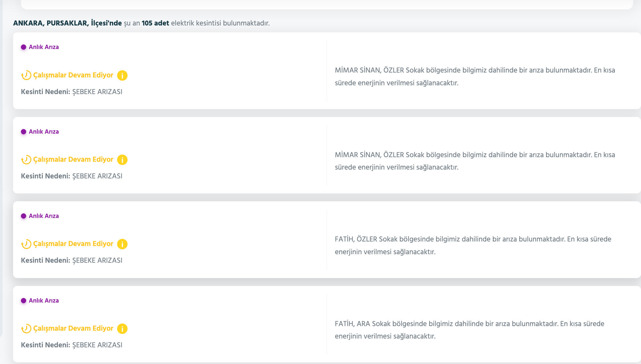
Task: Click clock icon in the FATİH, ÖZLER Sokak card
Action: 26,244
